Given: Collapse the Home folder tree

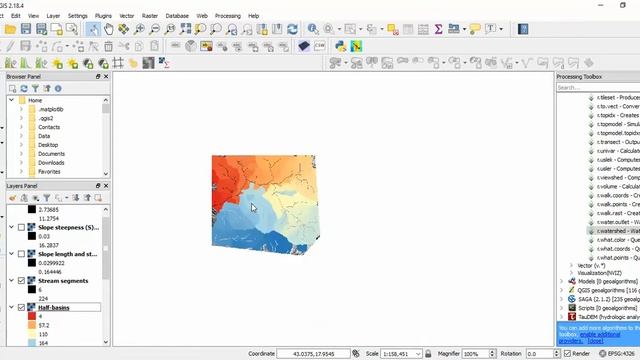Looking at the screenshot, I should tap(11, 100).
